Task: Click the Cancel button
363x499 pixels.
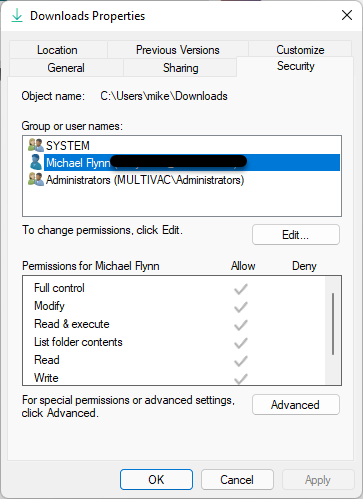Action: point(237,480)
